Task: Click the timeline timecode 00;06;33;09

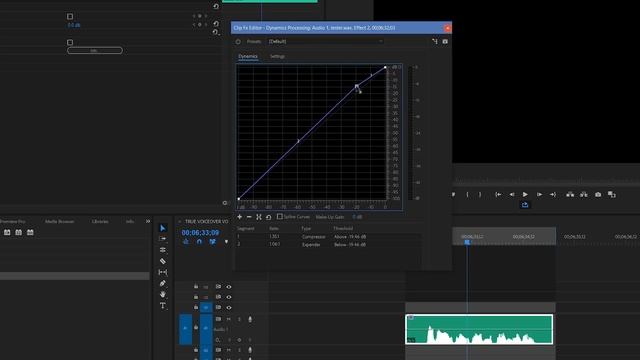Action: (x=200, y=233)
